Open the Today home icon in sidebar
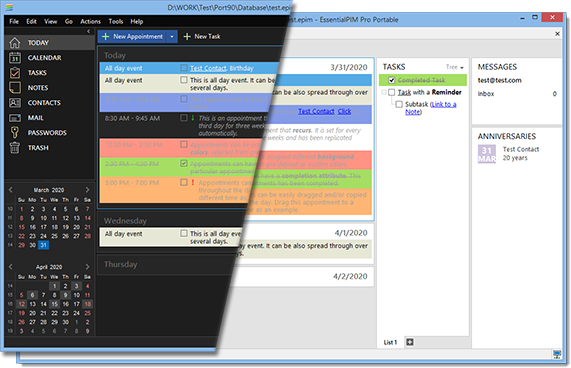Screen dimensions: 571x368 pyautogui.click(x=15, y=43)
